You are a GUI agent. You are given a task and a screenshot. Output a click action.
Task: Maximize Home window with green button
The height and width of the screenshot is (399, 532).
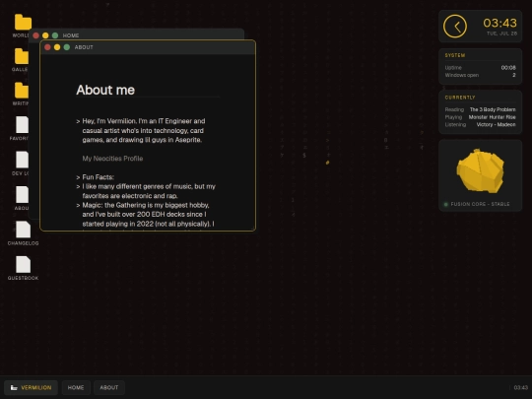[55, 35]
